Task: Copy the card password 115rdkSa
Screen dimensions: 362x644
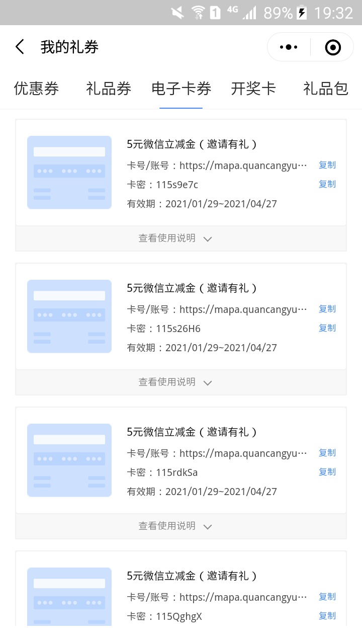Action: pos(327,472)
